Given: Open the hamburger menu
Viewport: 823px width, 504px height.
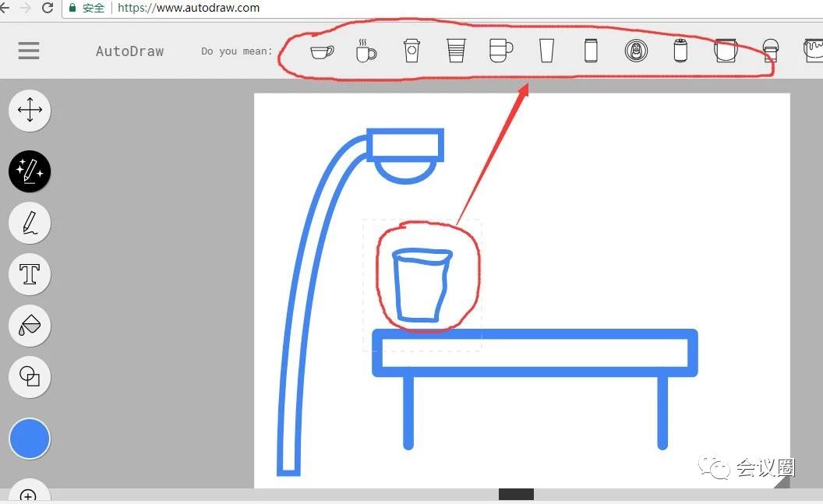Looking at the screenshot, I should click(x=29, y=51).
